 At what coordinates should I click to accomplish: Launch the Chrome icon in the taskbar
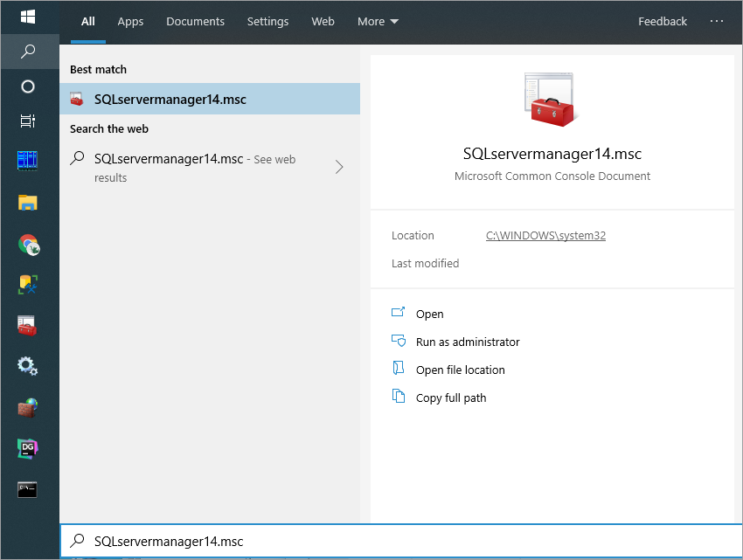[x=29, y=245]
